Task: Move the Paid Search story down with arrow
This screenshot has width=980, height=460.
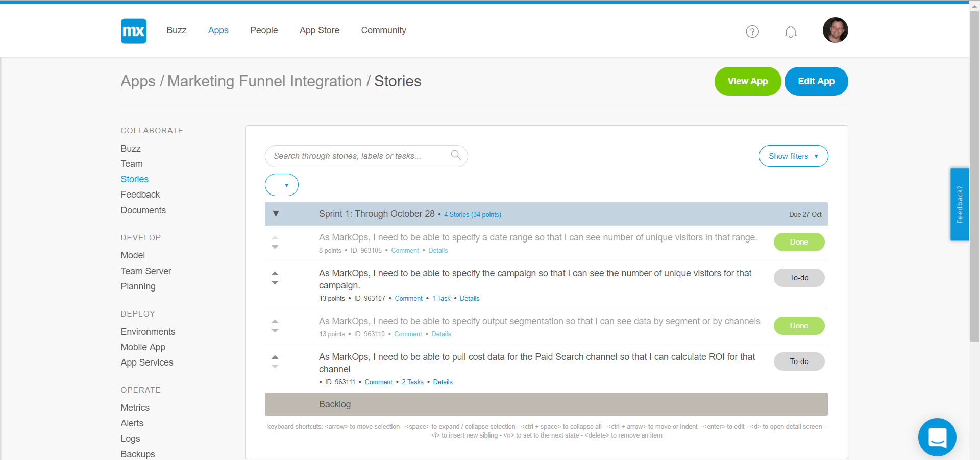Action: click(275, 367)
